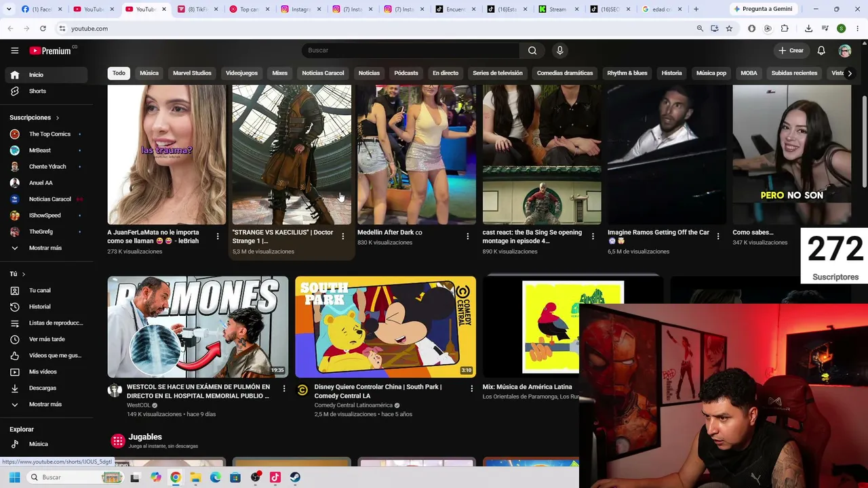Reload the page in Chrome
This screenshot has height=488, width=868.
point(43,28)
